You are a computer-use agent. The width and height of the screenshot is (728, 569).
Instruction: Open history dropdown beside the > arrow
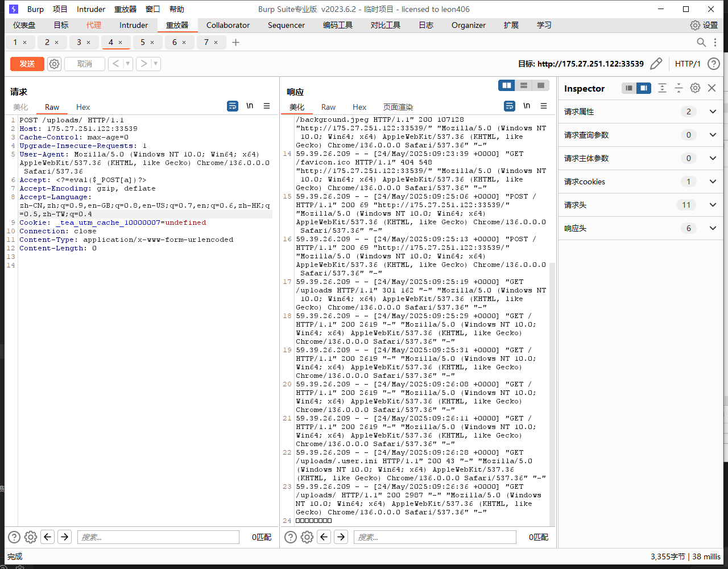(156, 64)
